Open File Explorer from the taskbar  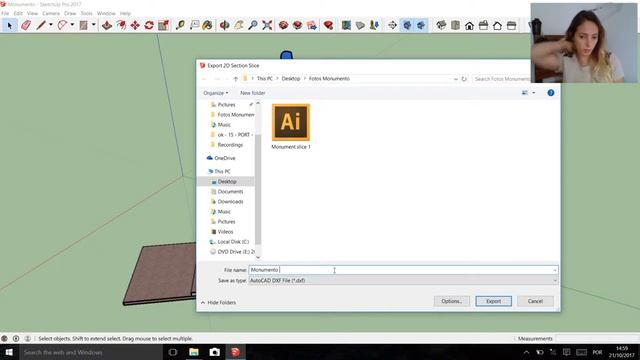coord(194,352)
